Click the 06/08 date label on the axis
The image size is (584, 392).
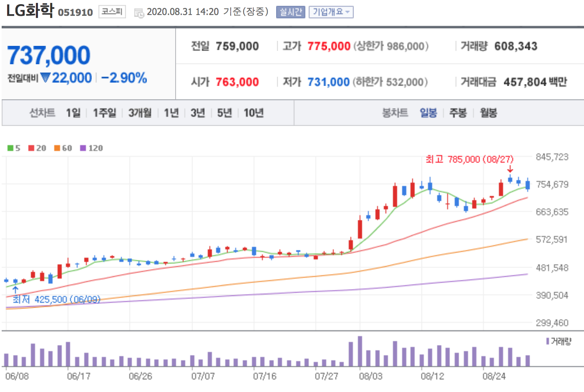[x=17, y=376]
